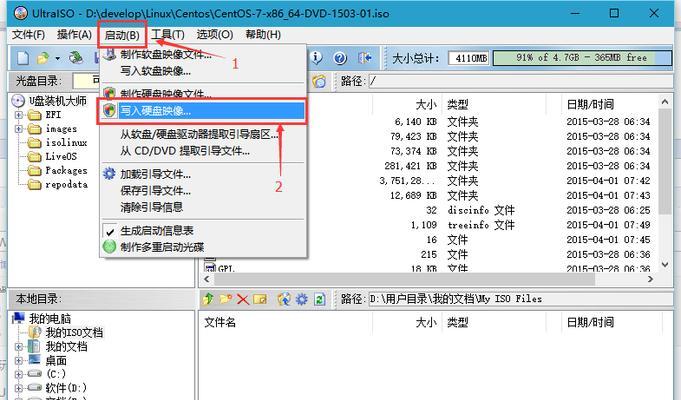Click the exit door toolbar icon
Viewport: 681px width, 400px height.
pos(364,58)
